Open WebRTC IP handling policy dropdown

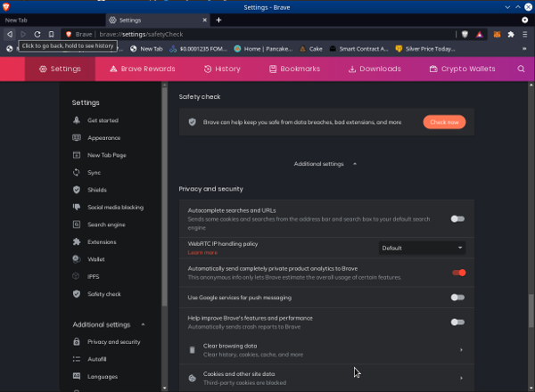pyautogui.click(x=422, y=248)
